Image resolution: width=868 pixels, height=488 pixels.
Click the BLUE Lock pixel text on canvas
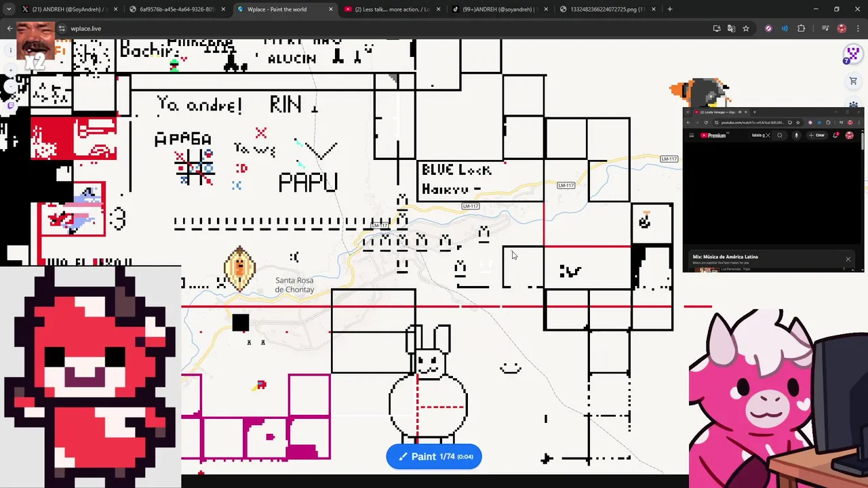click(456, 169)
